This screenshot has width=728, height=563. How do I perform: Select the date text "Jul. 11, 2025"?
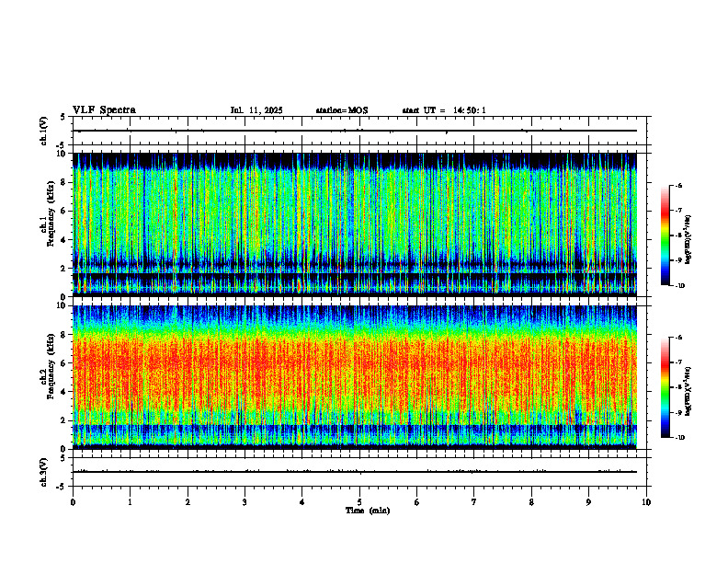(x=256, y=110)
